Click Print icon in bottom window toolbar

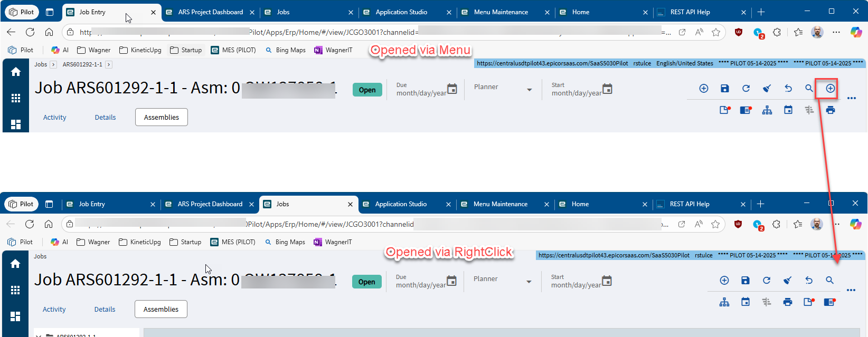point(788,302)
